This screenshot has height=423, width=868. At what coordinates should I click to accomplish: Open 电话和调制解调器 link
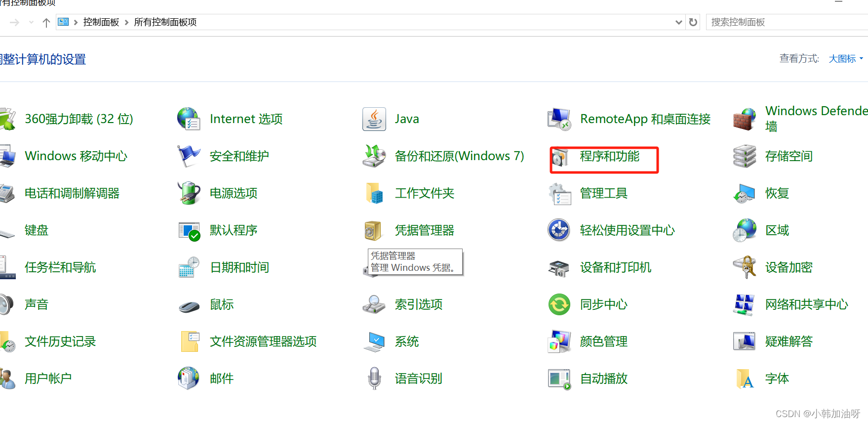pos(72,193)
